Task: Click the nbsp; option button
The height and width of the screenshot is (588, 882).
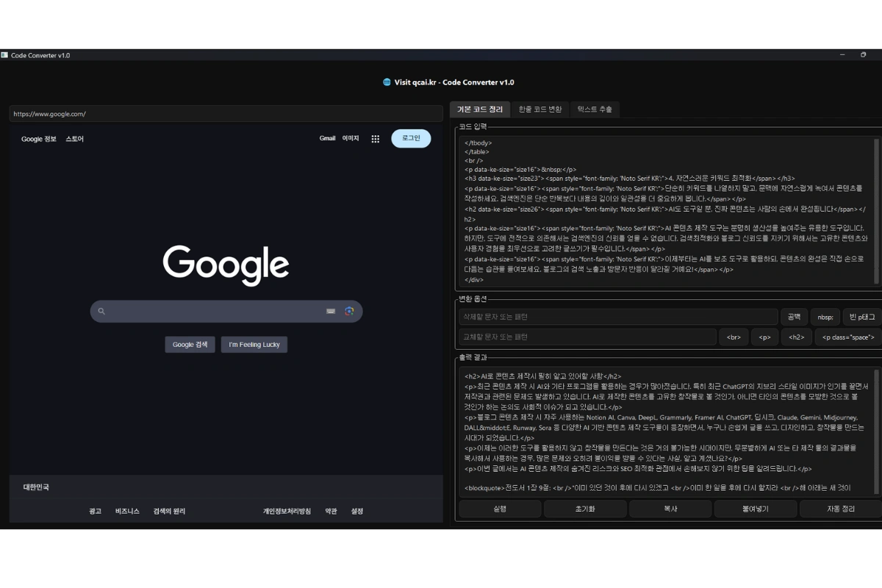Action: pyautogui.click(x=825, y=317)
